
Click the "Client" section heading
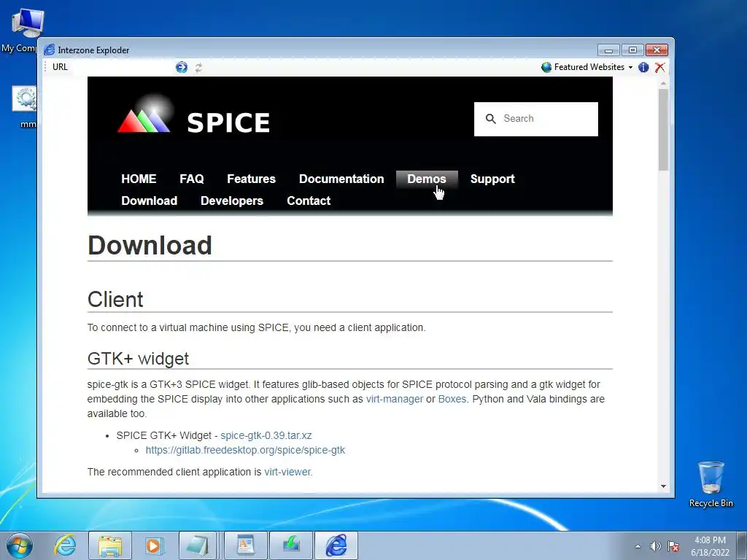(115, 300)
